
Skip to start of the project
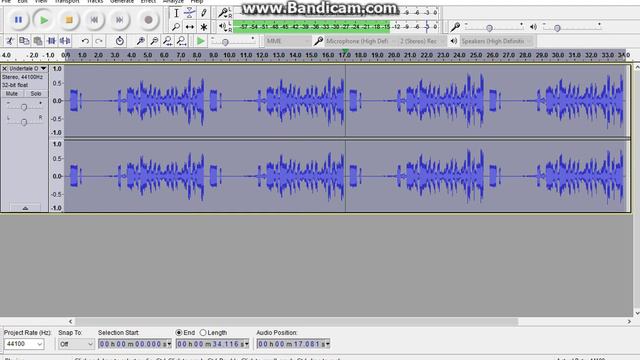coord(94,20)
